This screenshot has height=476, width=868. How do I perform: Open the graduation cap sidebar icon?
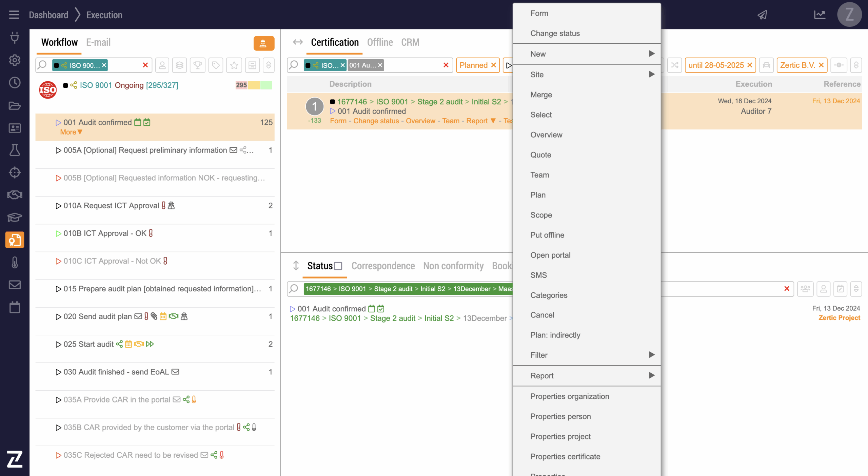15,217
